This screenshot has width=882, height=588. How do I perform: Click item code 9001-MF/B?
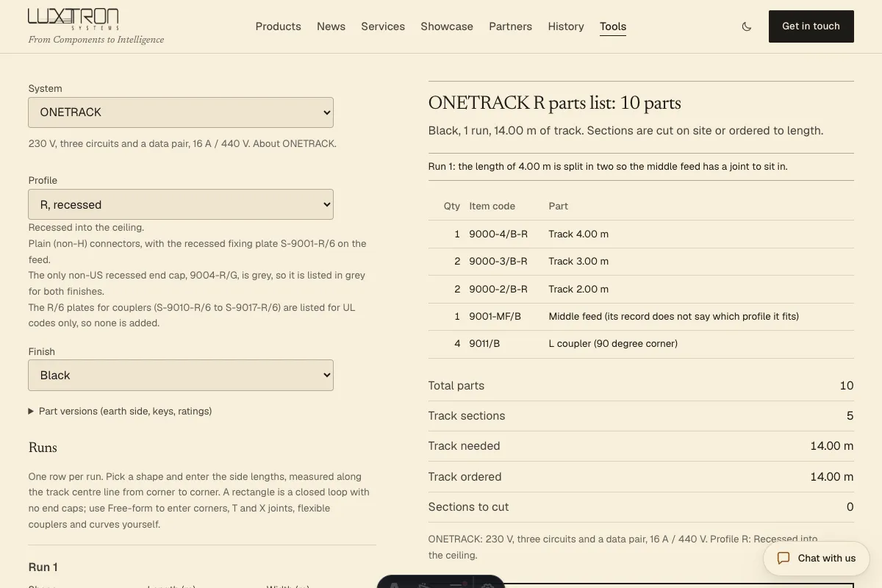[x=495, y=316]
